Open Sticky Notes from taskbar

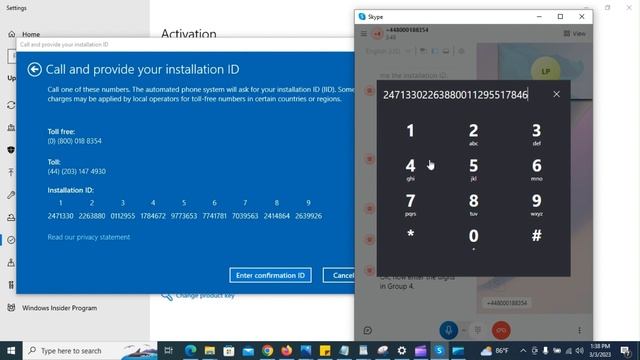point(325,351)
